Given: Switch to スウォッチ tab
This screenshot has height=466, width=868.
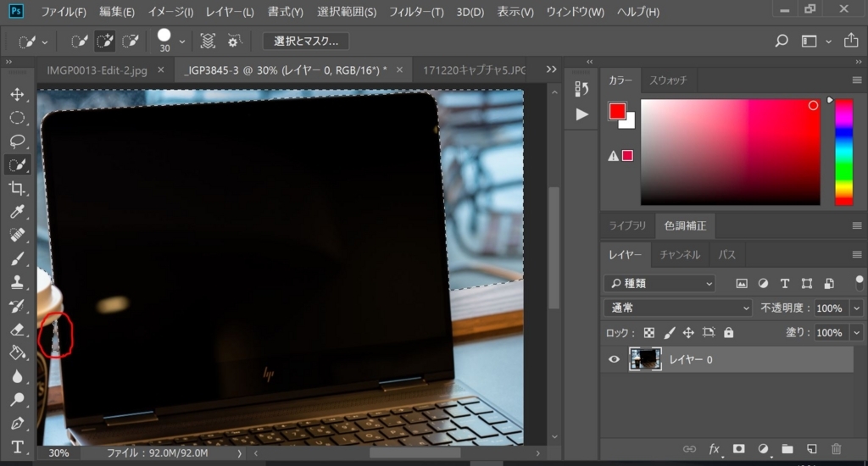Looking at the screenshot, I should tap(668, 80).
